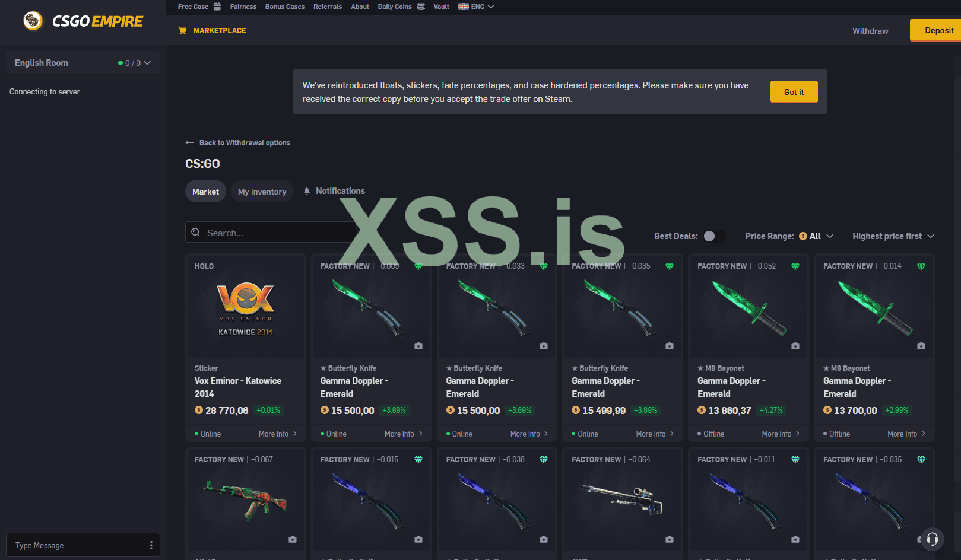Click the coin icon beside 28 770,06
The image size is (961, 560).
point(199,410)
